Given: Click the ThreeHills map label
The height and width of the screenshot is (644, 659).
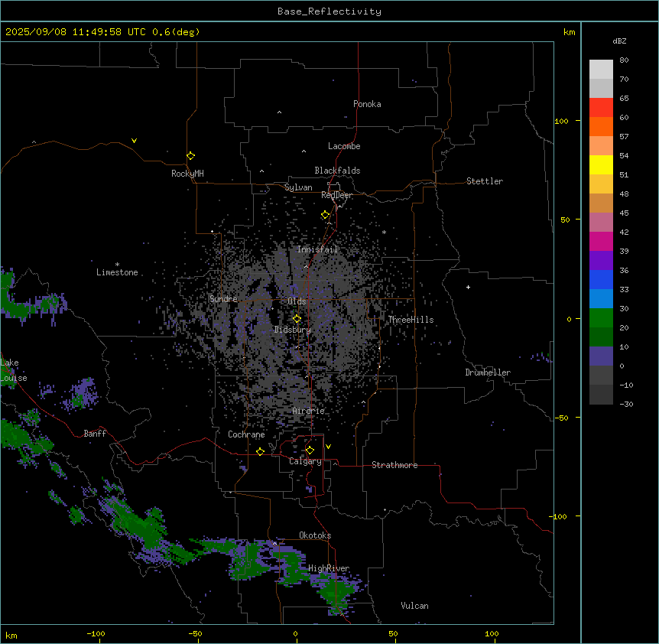Looking at the screenshot, I should coord(411,320).
